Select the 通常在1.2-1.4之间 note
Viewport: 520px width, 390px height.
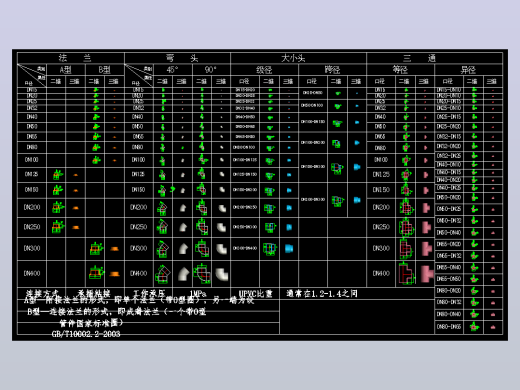[322, 294]
